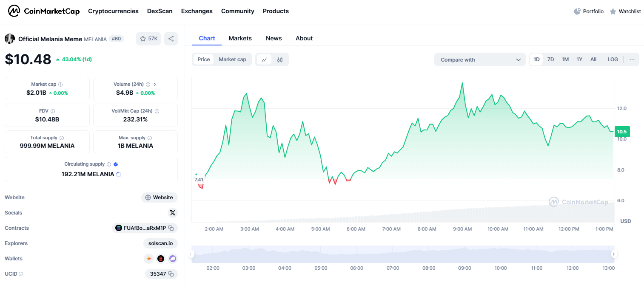The width and height of the screenshot is (644, 285).
Task: Open the solscan.io explorer link
Action: point(160,243)
